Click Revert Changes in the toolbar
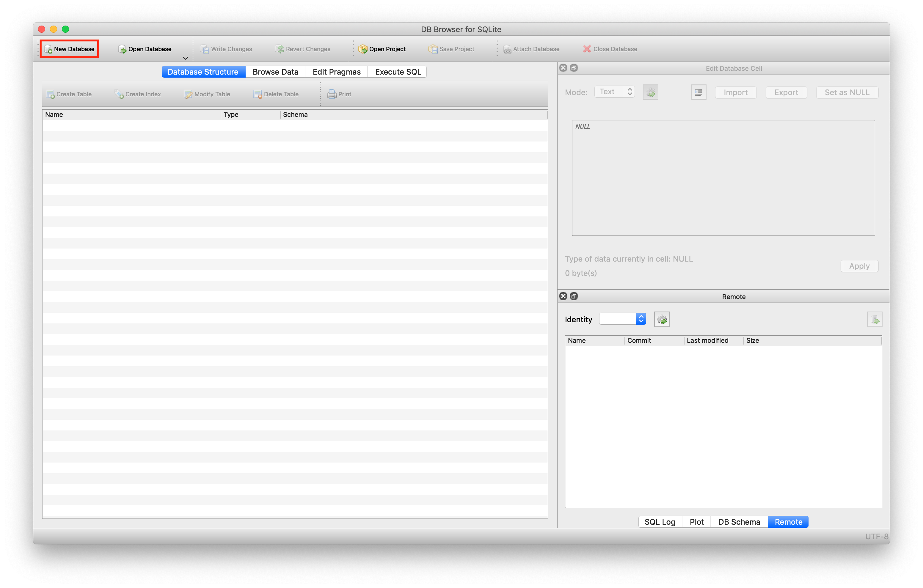Viewport: 923px width, 588px height. (302, 49)
